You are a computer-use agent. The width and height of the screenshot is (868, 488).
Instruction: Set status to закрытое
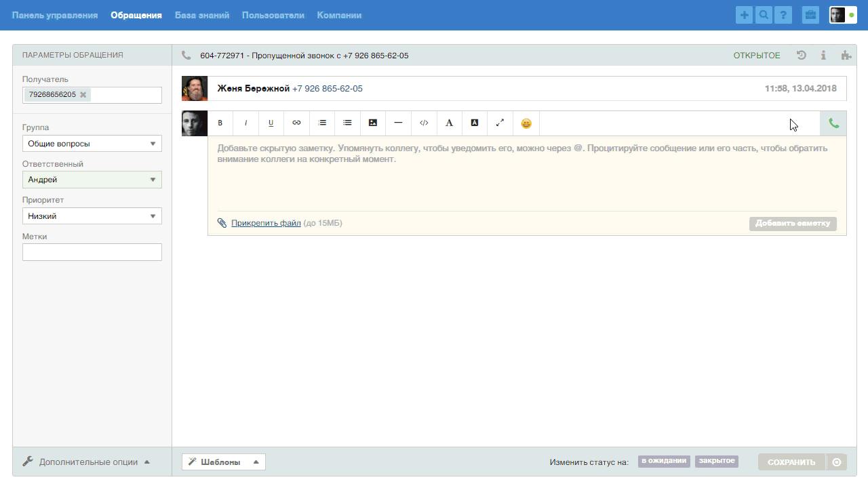point(717,462)
